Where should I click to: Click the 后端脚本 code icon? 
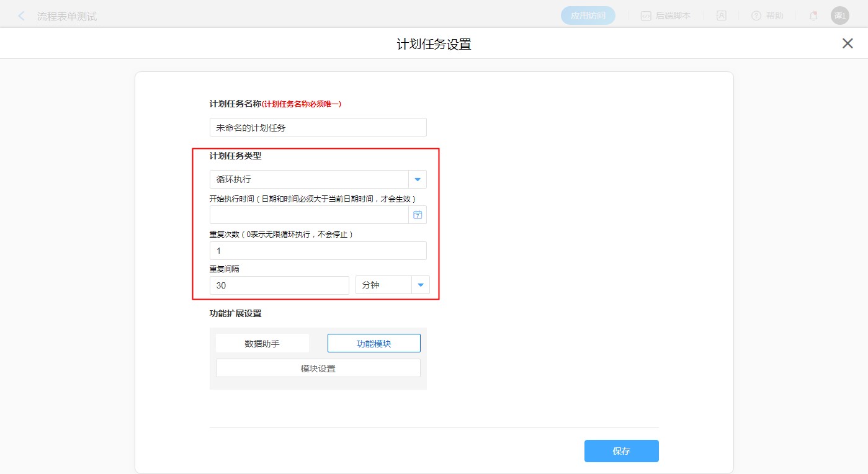pos(646,16)
